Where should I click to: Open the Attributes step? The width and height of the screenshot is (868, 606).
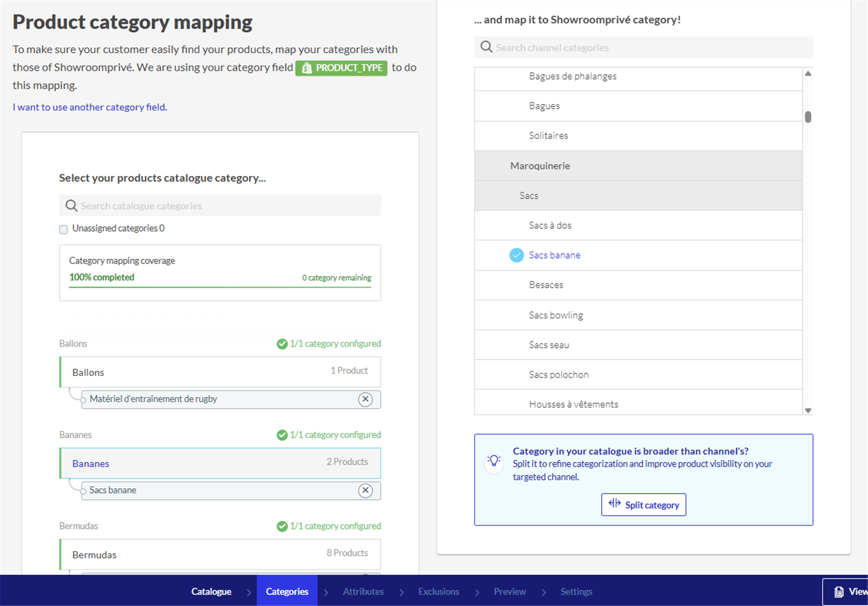[x=363, y=591]
